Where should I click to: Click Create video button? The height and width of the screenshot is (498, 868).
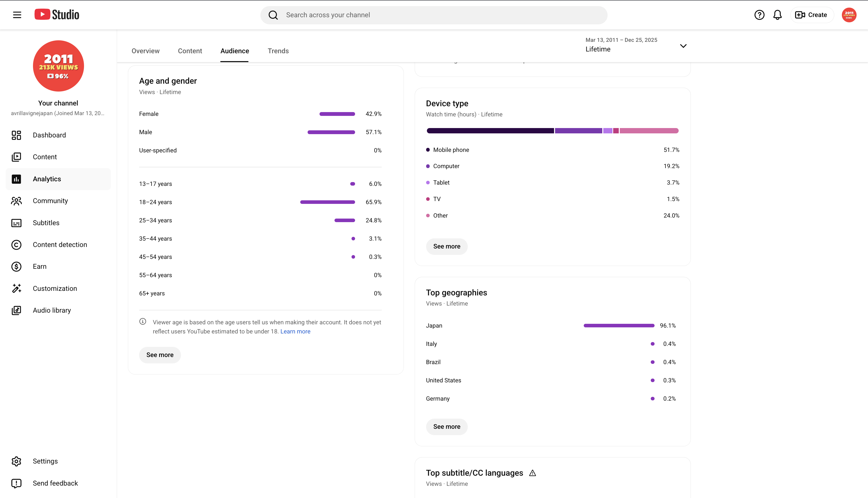click(x=811, y=15)
